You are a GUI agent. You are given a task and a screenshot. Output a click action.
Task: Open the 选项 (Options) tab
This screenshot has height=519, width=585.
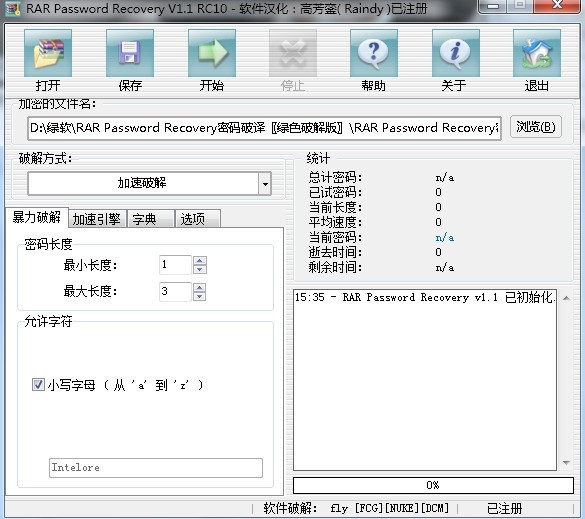pyautogui.click(x=198, y=219)
